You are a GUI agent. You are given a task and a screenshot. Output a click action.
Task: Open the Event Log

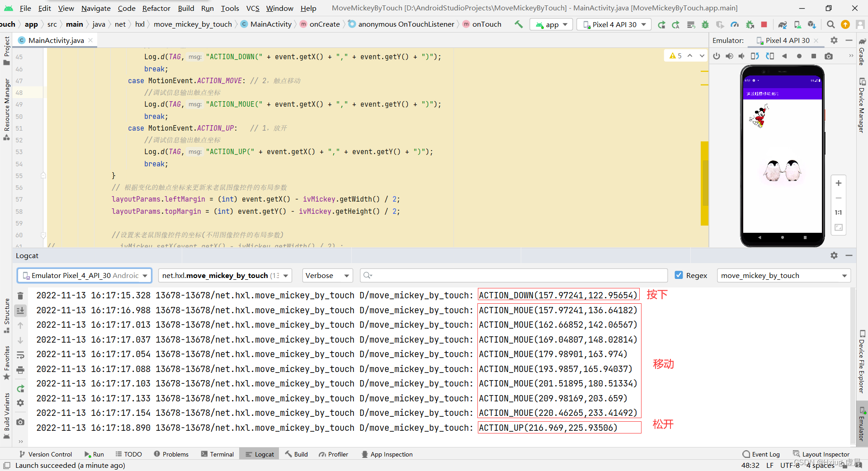(761, 454)
